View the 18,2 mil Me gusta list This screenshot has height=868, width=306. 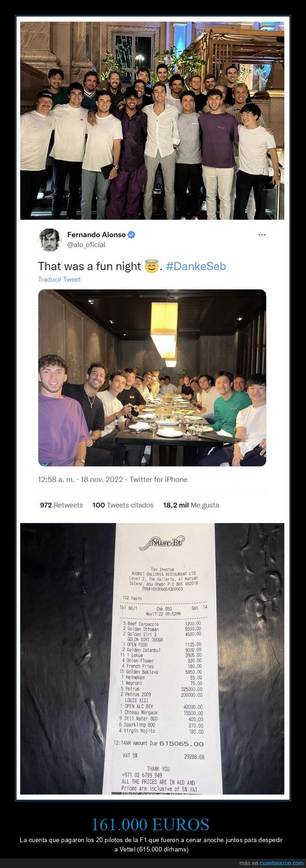point(191,505)
